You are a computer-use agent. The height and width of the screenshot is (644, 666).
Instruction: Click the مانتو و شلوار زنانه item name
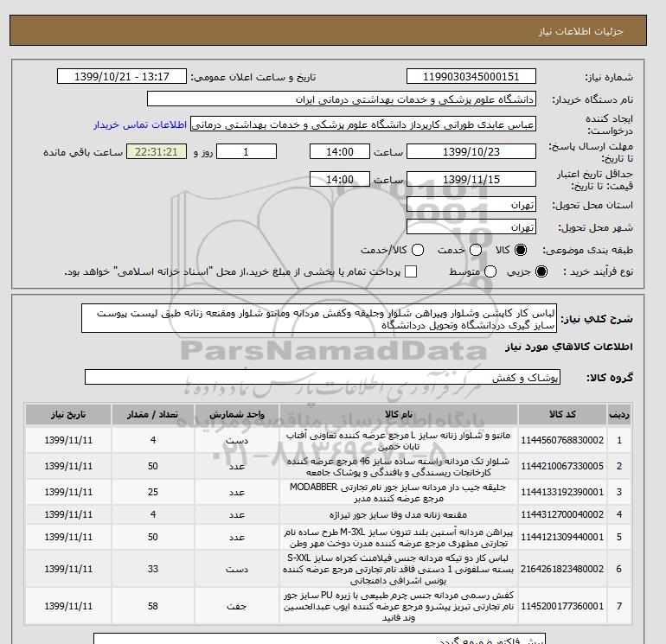point(399,441)
